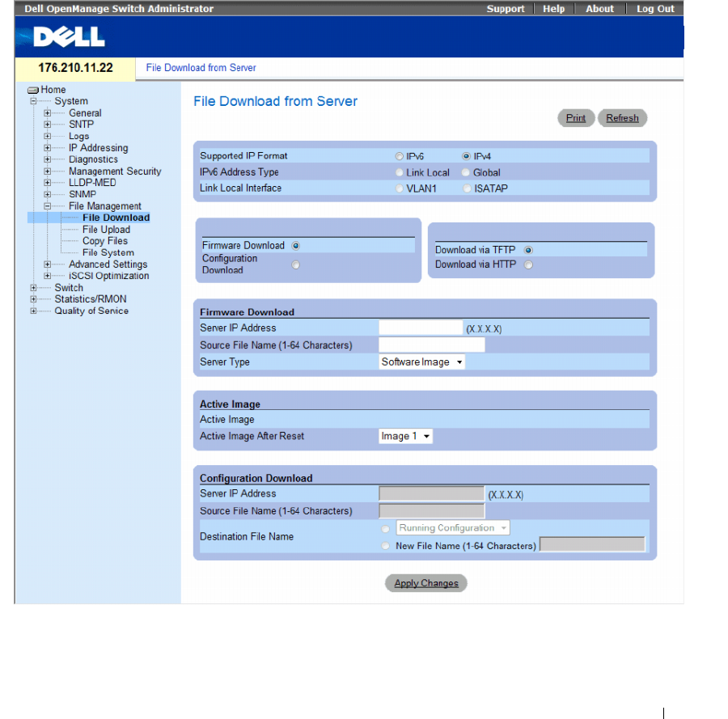This screenshot has width=728, height=719.
Task: Select Download via TFTP radio
Action: [x=528, y=250]
